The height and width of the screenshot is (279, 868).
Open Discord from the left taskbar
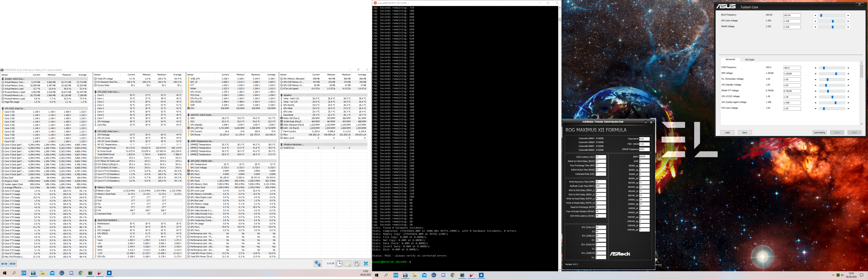[x=71, y=273]
